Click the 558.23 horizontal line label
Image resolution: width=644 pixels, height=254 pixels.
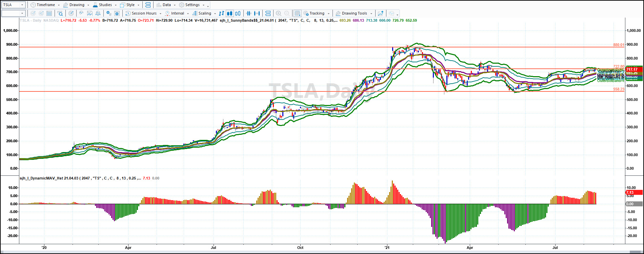(x=619, y=89)
